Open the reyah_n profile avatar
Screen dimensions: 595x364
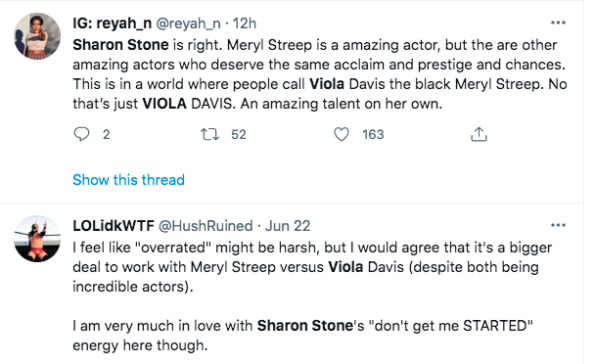[x=37, y=36]
